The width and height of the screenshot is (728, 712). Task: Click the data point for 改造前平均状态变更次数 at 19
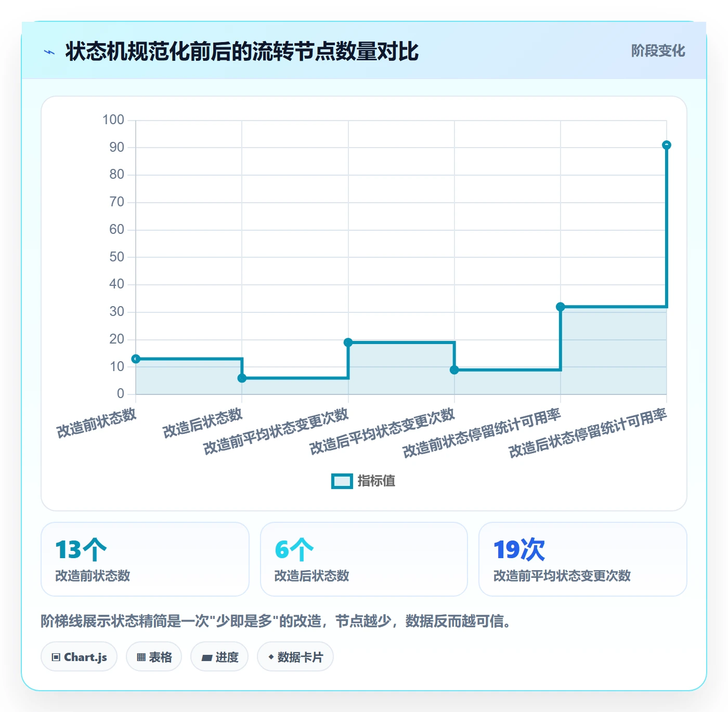[x=348, y=342]
